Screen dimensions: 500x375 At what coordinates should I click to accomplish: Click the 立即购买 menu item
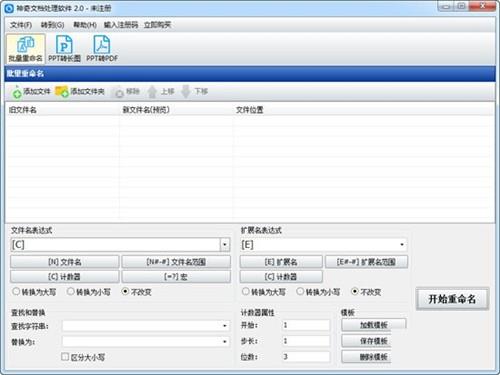click(157, 25)
